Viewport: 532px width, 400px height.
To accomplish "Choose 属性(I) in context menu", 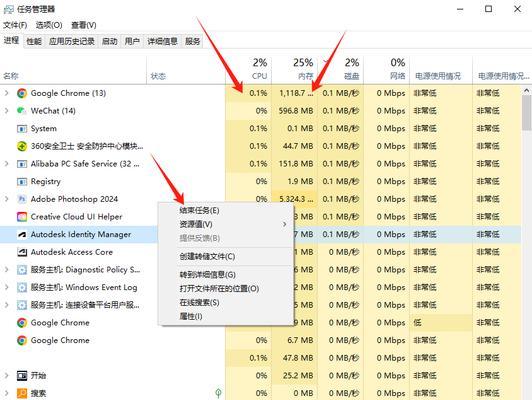I will [226, 317].
